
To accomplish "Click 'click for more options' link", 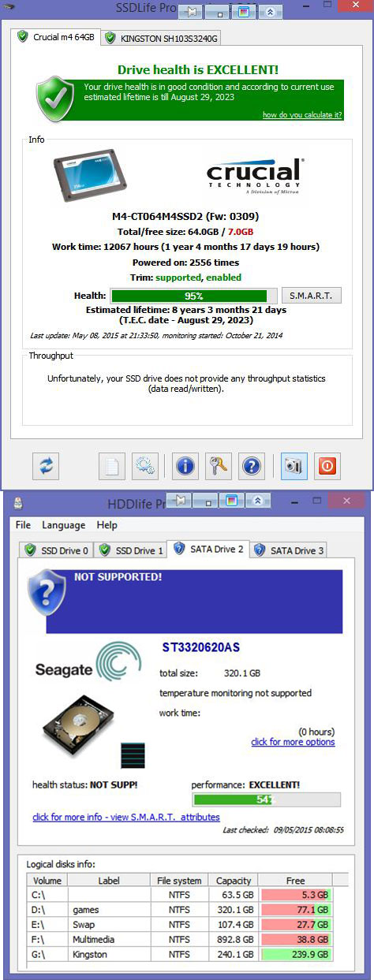I will click(293, 742).
